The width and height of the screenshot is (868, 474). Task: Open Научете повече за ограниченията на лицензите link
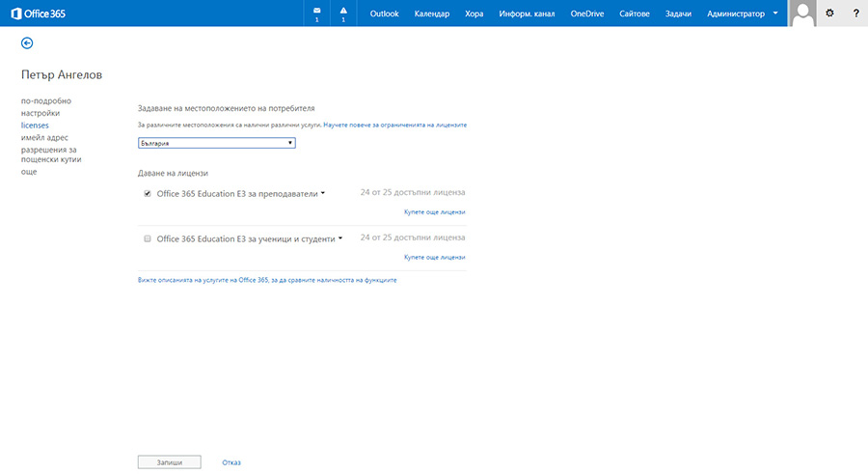395,125
